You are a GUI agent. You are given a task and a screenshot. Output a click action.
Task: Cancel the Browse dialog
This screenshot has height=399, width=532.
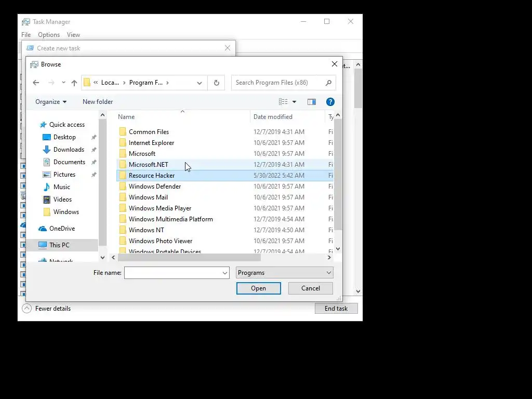click(311, 288)
